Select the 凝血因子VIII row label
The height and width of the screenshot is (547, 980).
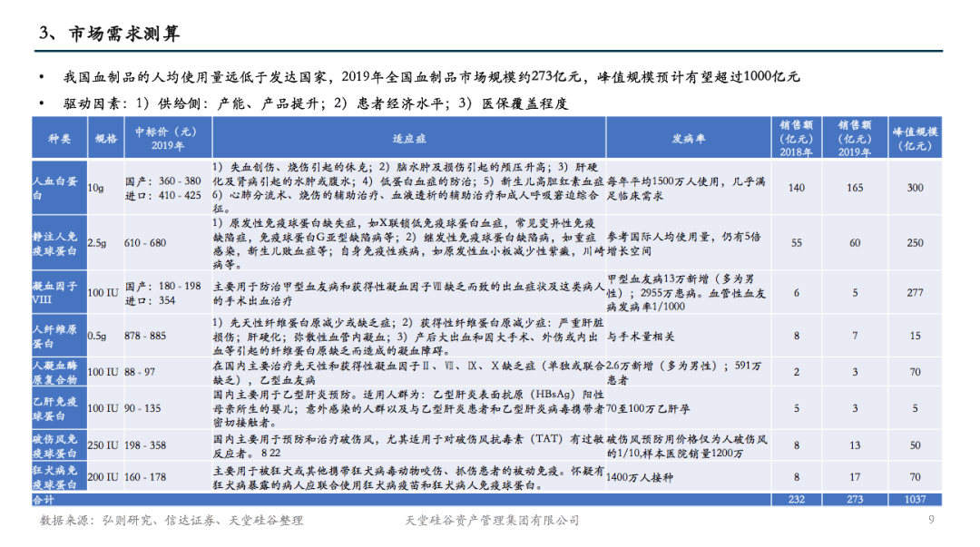click(x=56, y=292)
